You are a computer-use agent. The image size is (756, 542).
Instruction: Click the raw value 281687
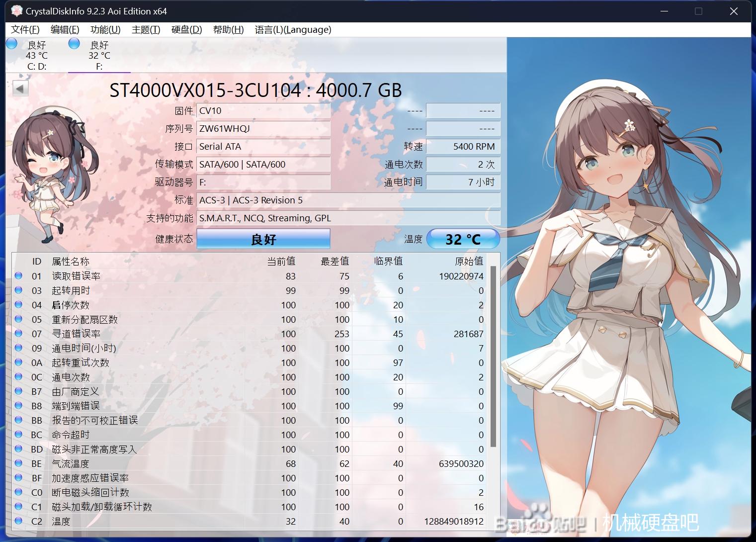click(469, 334)
